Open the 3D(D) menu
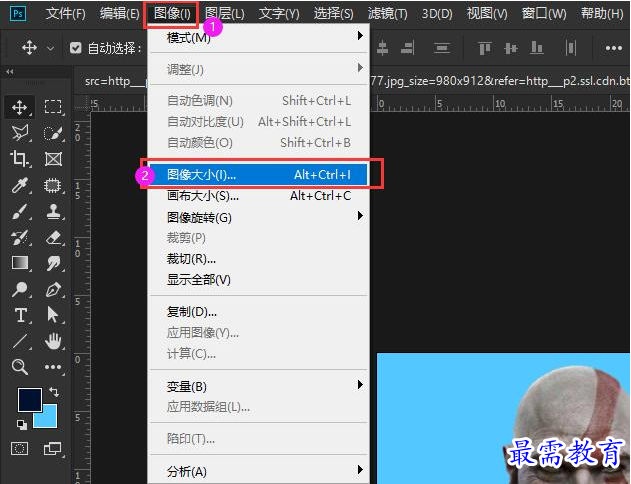 coord(437,14)
